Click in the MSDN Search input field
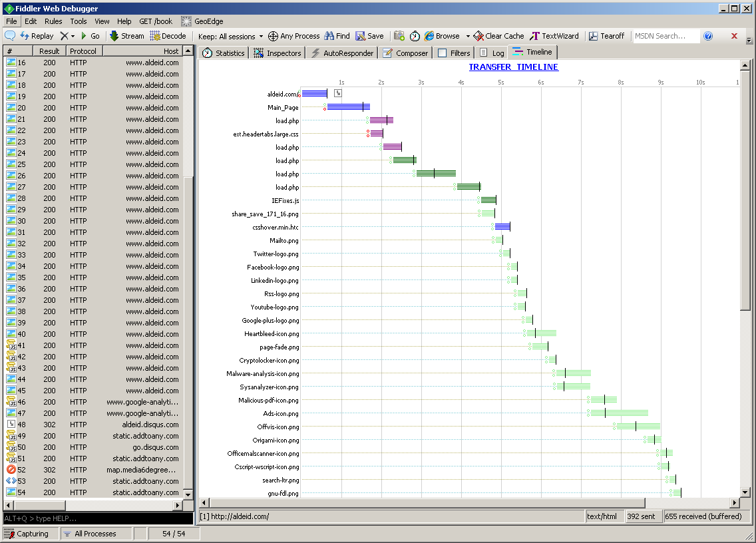Screen dimensions: 756x543 point(665,36)
